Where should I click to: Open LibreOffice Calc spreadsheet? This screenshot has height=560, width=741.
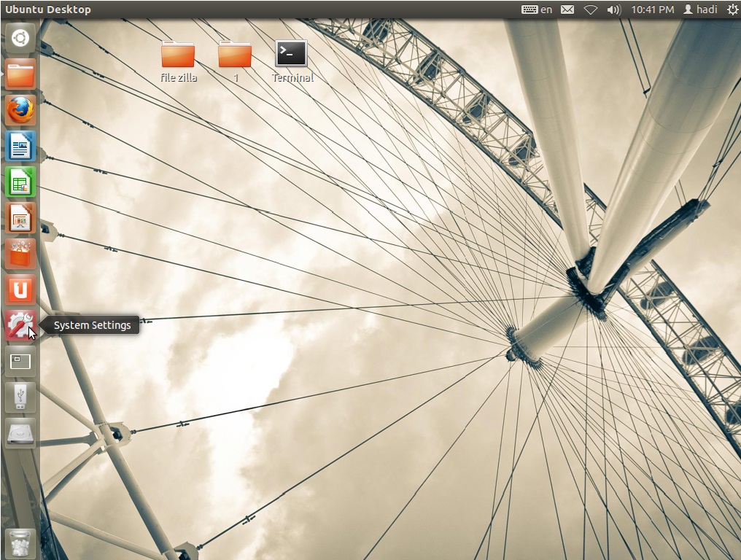20,182
